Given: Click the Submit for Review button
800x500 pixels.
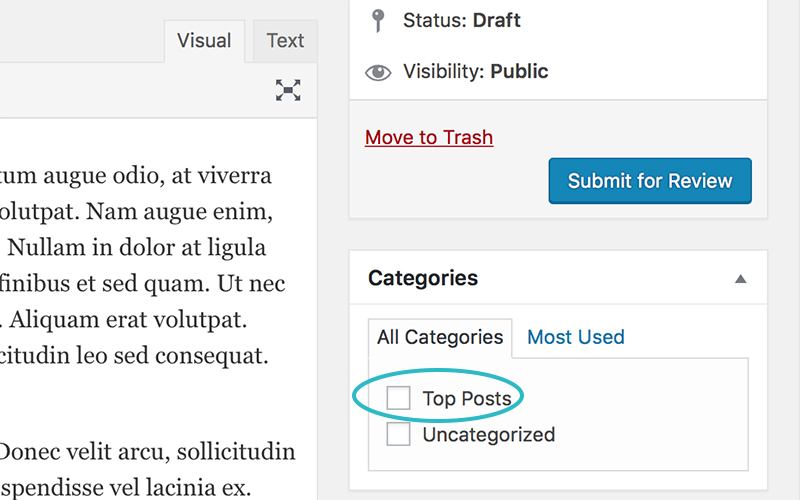Looking at the screenshot, I should point(650,181).
